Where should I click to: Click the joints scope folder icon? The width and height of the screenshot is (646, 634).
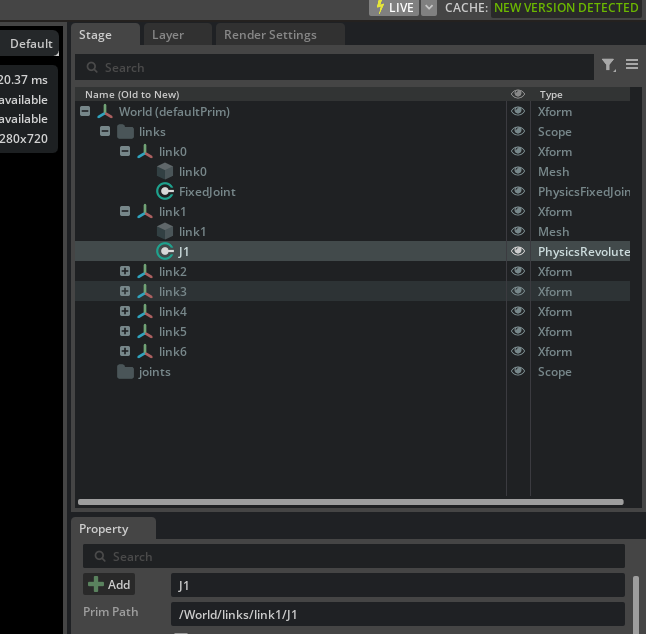click(x=125, y=372)
